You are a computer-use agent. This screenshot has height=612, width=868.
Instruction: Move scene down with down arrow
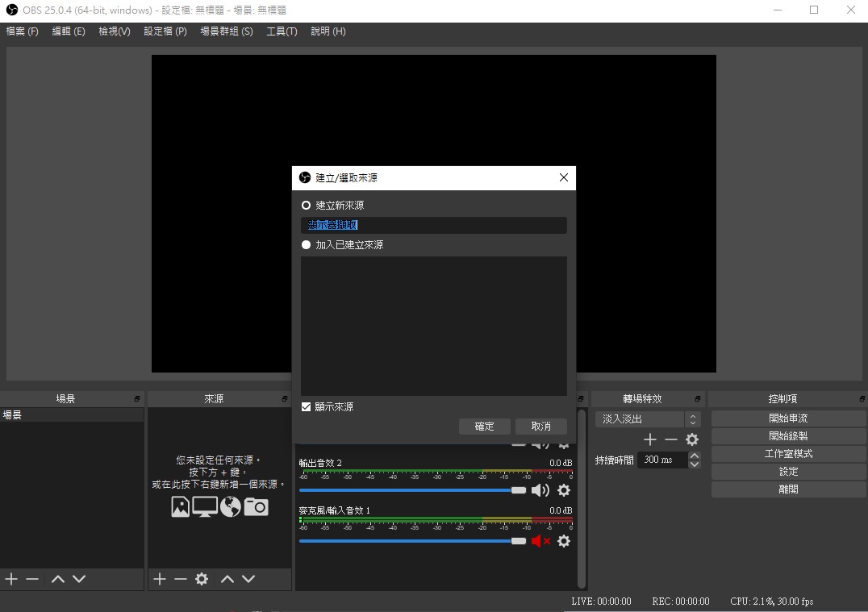(79, 579)
